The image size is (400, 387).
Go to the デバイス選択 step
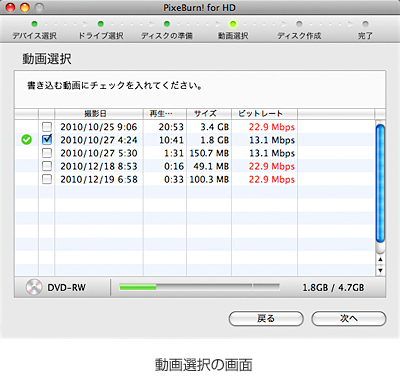tap(34, 31)
